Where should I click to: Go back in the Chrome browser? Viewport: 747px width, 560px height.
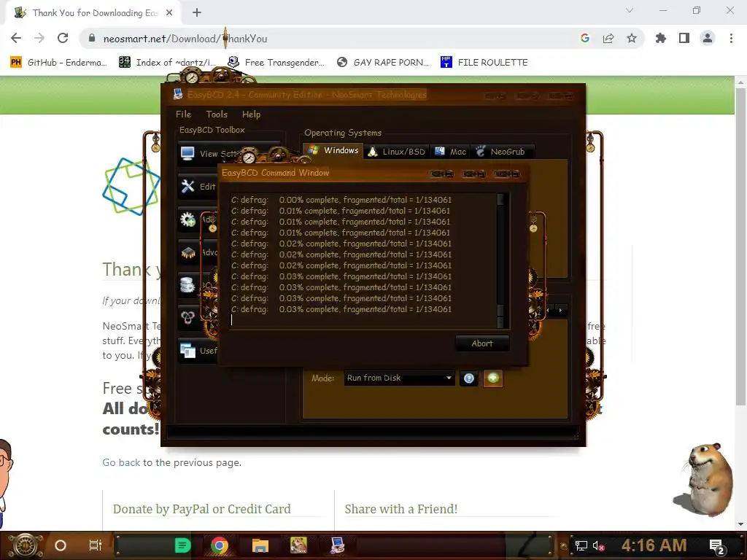(16, 39)
